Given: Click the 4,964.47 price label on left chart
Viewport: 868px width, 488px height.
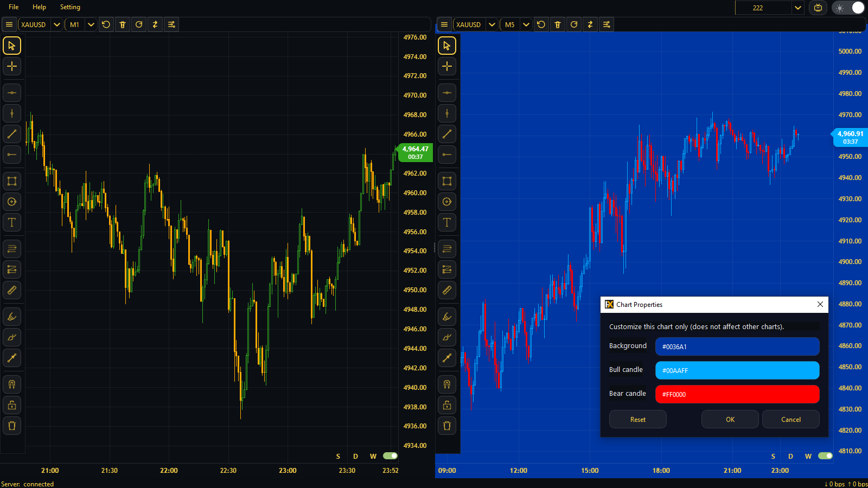Looking at the screenshot, I should click(x=415, y=152).
